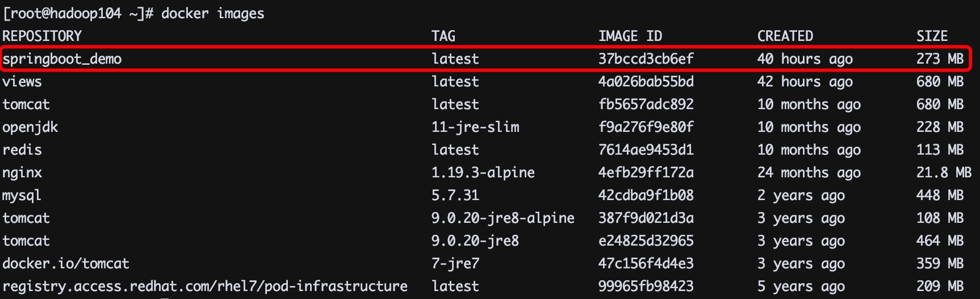Select the 1.19.3-alpine tag
This screenshot has height=299, width=980.
click(483, 173)
